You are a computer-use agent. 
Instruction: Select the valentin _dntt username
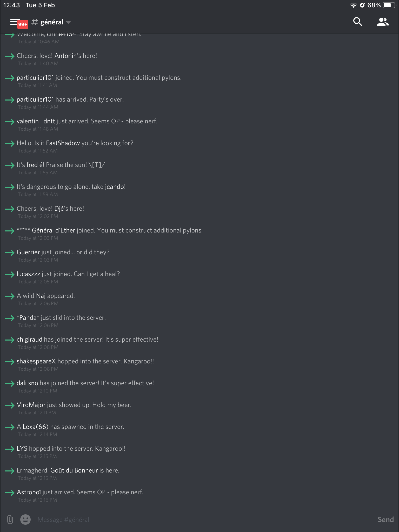pos(36,121)
